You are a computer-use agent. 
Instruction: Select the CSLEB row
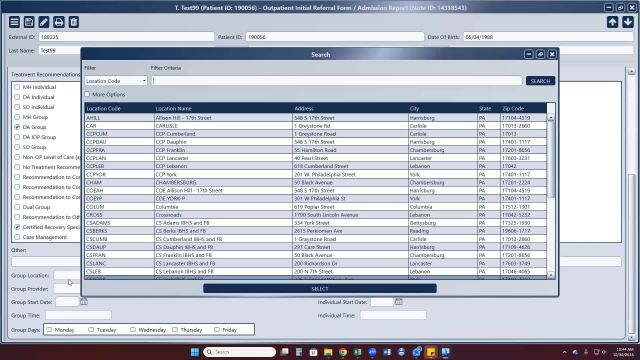(316, 271)
